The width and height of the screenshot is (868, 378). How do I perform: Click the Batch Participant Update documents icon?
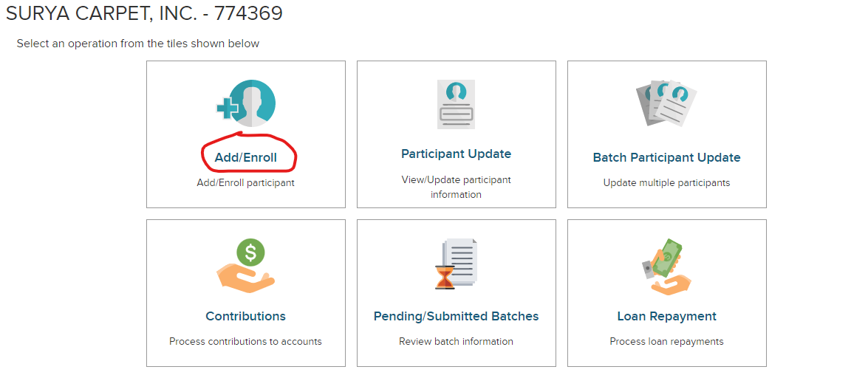pos(666,103)
